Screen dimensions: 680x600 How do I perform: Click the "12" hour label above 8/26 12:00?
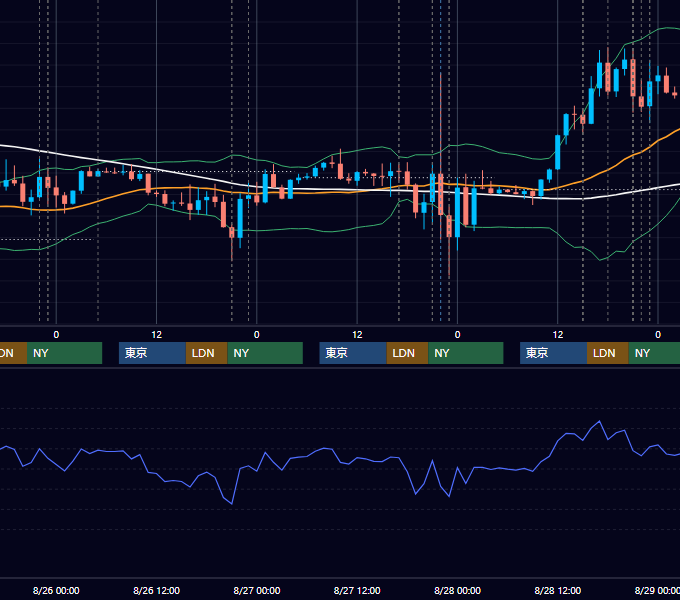157,335
